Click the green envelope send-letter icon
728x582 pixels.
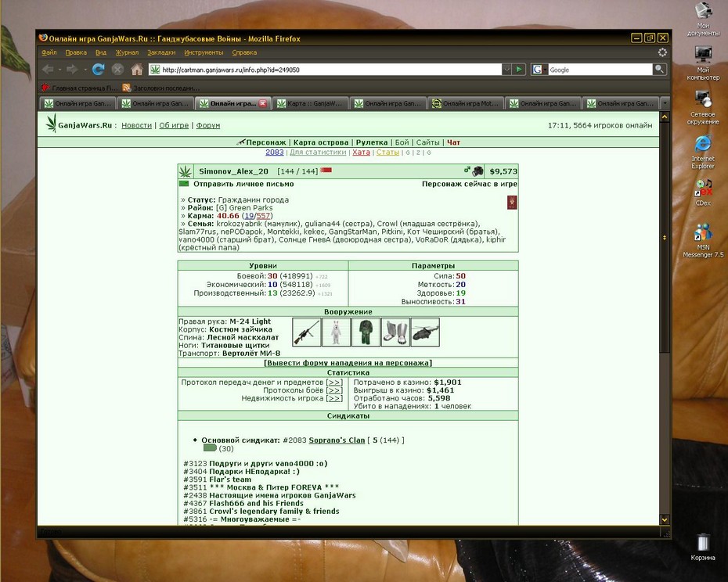pyautogui.click(x=184, y=184)
